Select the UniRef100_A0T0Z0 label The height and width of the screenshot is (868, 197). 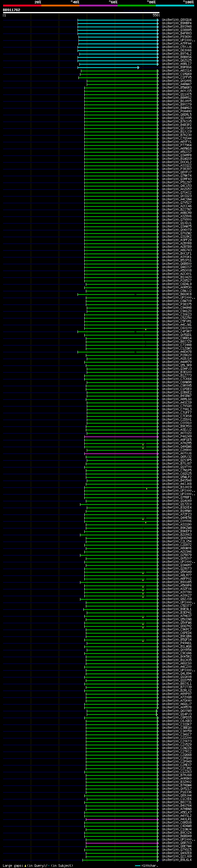[x=176, y=433]
